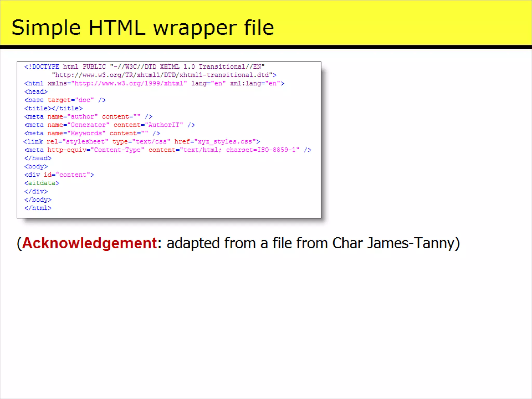The image size is (532, 399).
Task: Click the opening body tag
Action: click(x=36, y=167)
